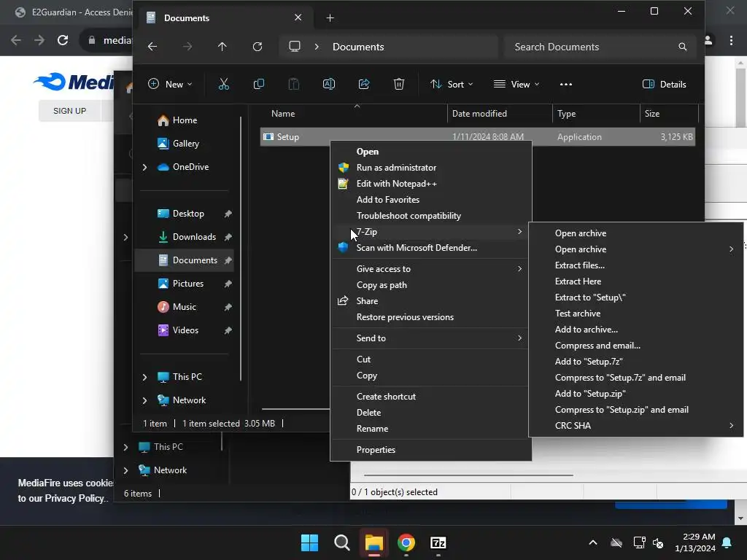Click the Rename icon in Explorer toolbar
The image size is (747, 560).
tap(329, 85)
